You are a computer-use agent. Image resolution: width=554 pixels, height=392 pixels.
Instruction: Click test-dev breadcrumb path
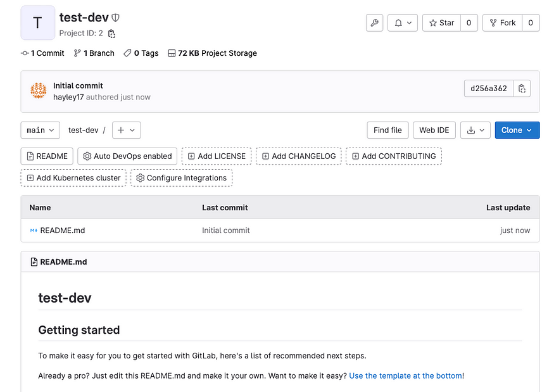coord(84,130)
